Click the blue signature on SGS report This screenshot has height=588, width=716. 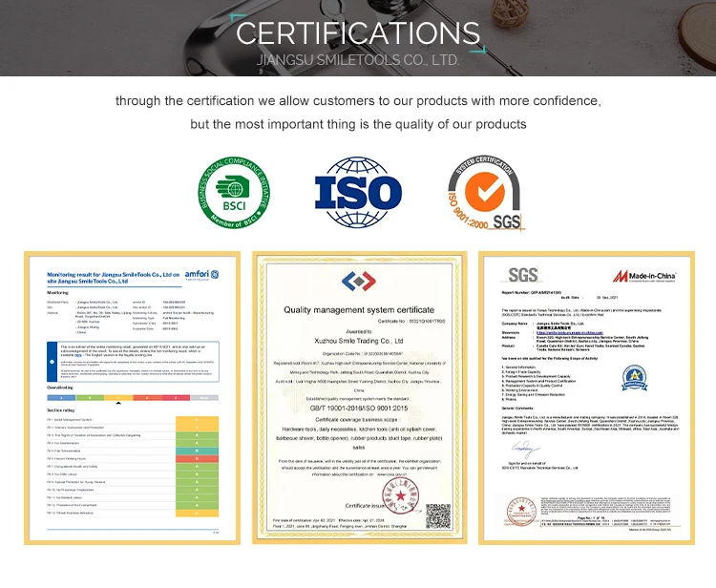pyautogui.click(x=525, y=450)
